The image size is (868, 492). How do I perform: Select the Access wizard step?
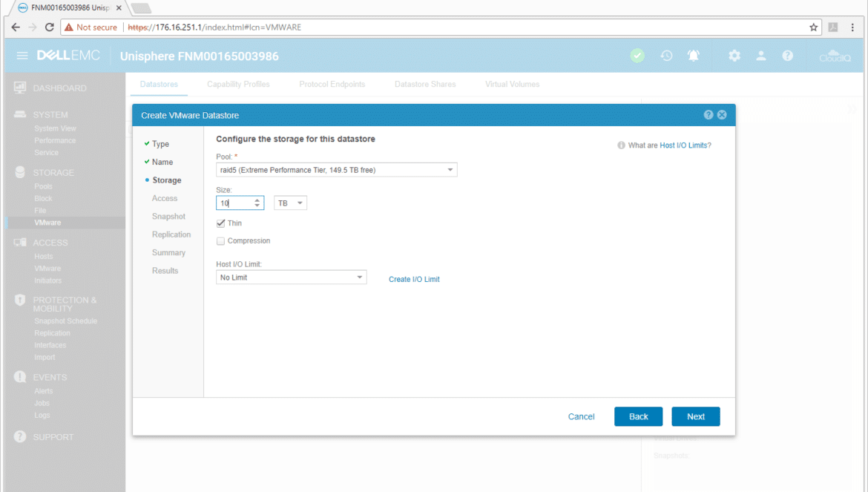click(x=165, y=198)
